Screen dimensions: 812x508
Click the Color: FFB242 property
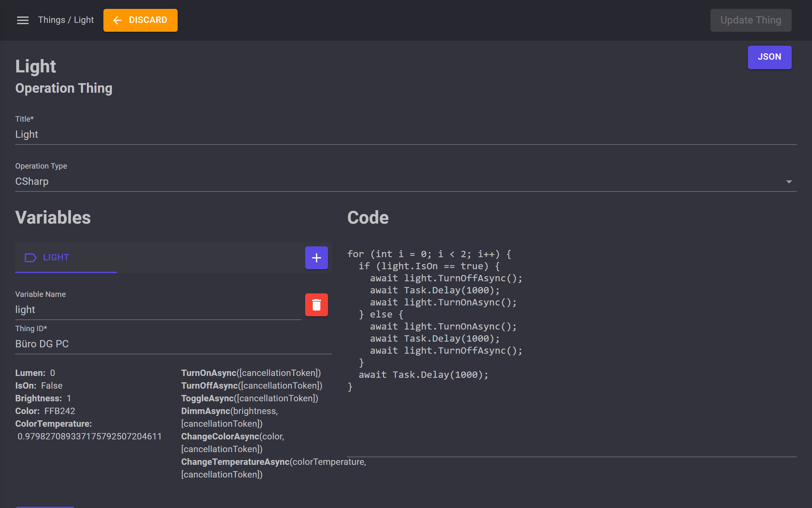(45, 411)
